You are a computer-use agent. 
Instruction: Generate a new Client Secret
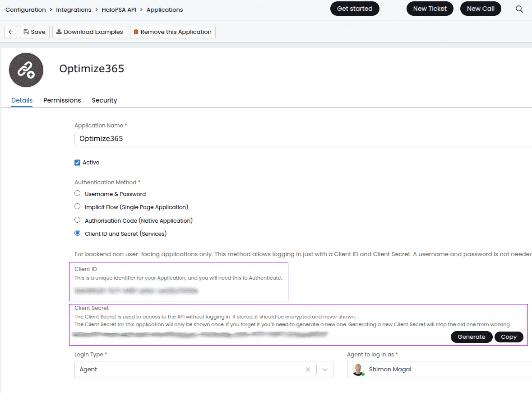pos(471,337)
